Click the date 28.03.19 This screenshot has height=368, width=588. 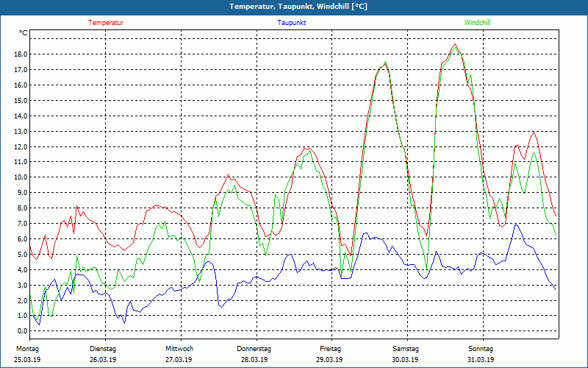[x=254, y=360]
